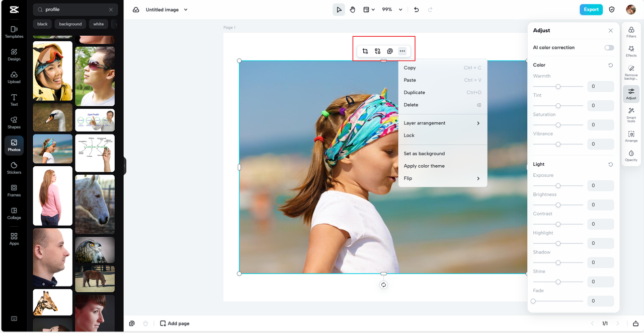
Task: Open the Design sidebar panel
Action: tap(14, 54)
